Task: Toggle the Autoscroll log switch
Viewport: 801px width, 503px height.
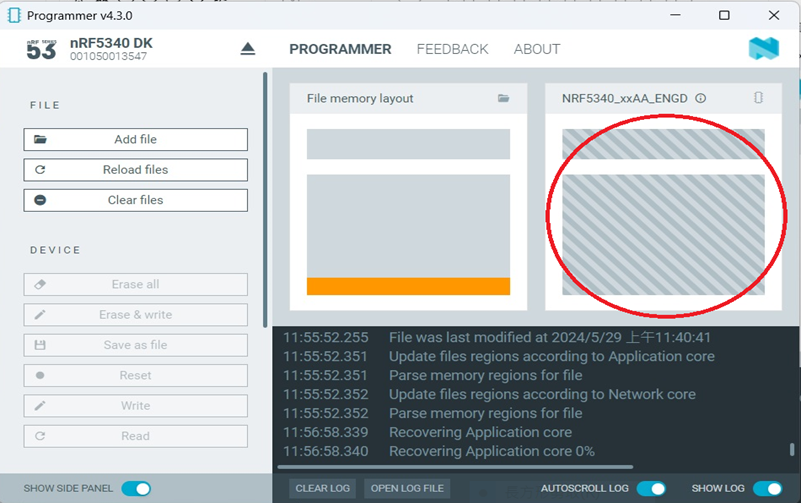Action: [651, 489]
